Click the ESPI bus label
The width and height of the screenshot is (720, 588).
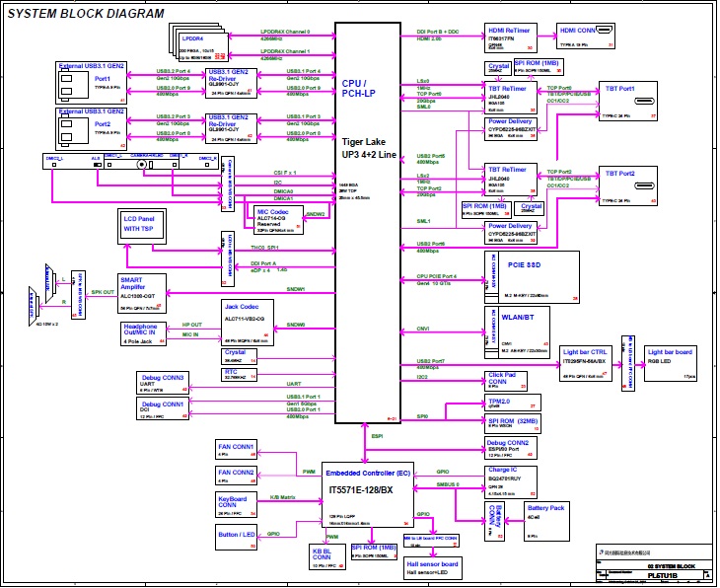[377, 436]
